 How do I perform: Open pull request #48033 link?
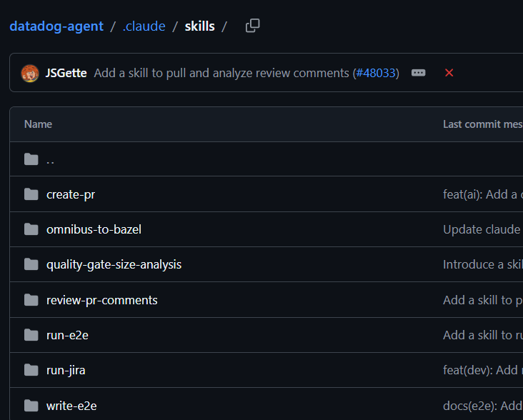[376, 73]
